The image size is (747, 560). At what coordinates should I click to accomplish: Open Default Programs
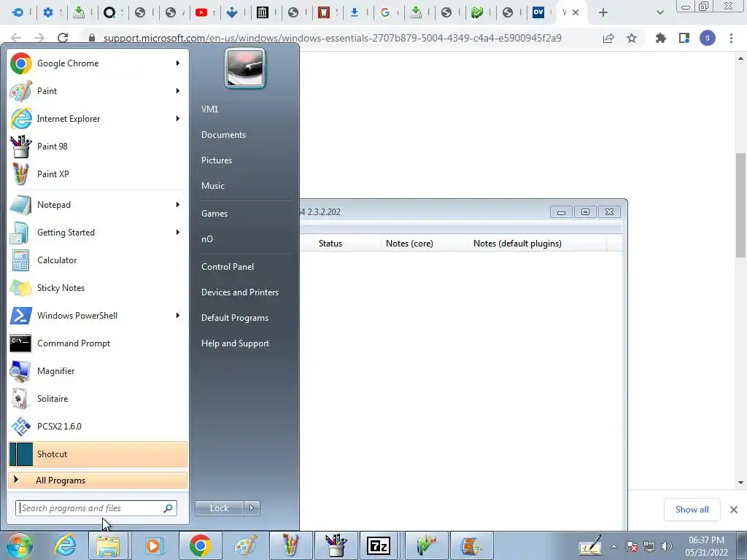[x=234, y=318]
